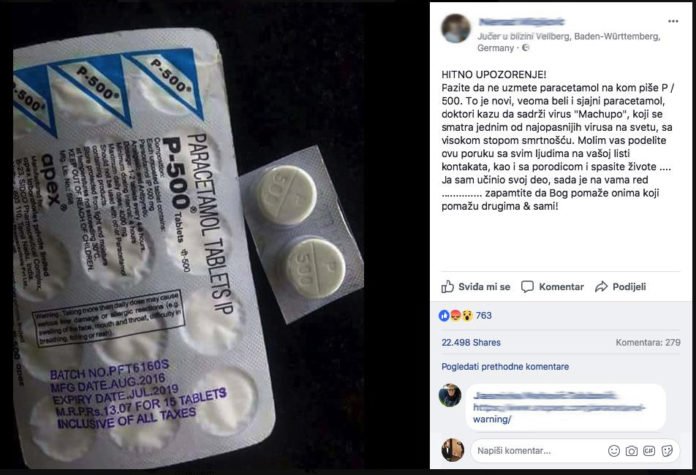Image resolution: width=696 pixels, height=475 pixels.
Task: Open the emoji picker in comment box
Action: click(614, 451)
